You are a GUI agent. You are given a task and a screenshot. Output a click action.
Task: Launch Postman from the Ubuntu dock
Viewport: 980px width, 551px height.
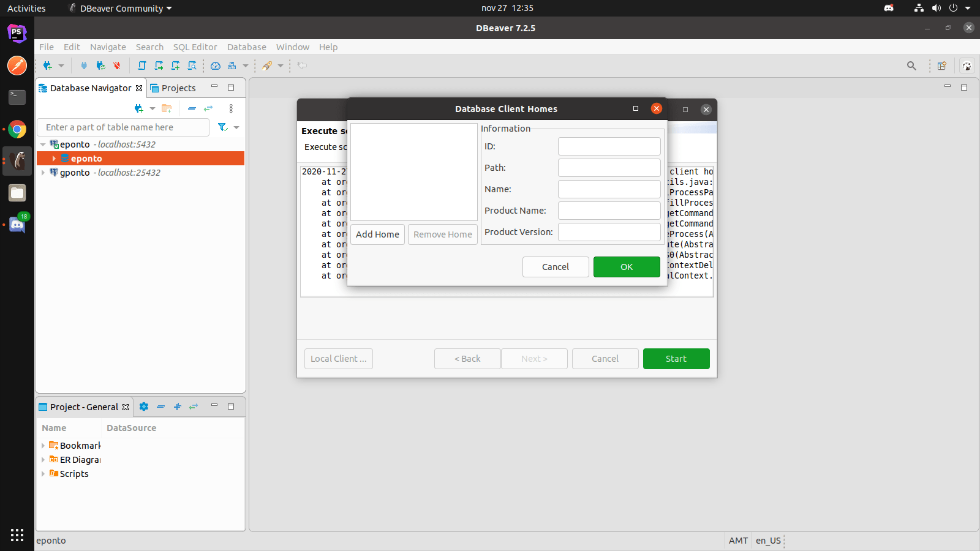click(x=17, y=65)
